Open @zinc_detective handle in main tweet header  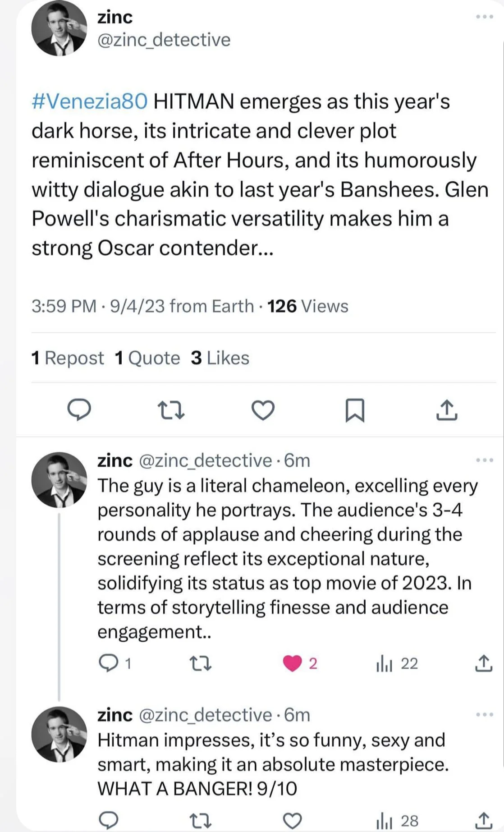click(x=164, y=40)
